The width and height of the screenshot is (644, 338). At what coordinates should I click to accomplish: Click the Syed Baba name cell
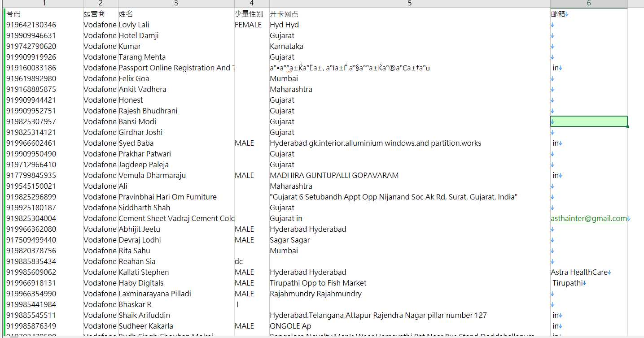click(176, 143)
